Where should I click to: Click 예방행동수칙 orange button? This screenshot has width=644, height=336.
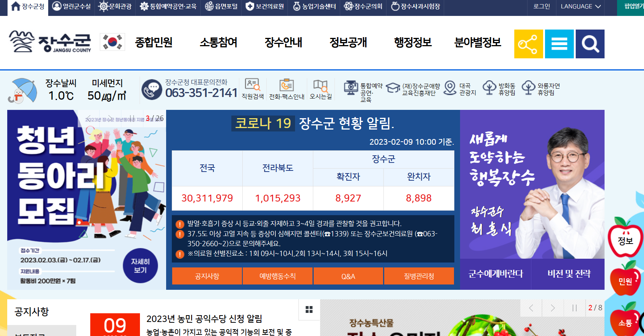click(278, 276)
